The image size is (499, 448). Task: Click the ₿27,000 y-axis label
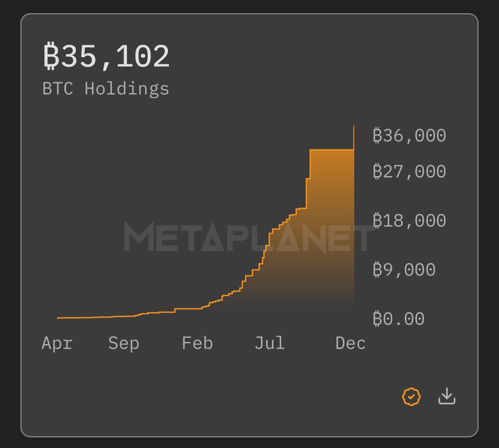click(x=409, y=172)
